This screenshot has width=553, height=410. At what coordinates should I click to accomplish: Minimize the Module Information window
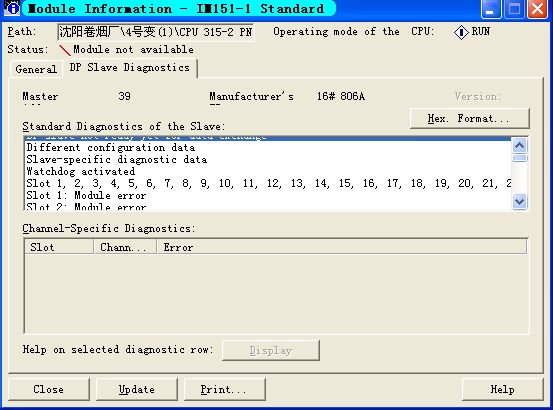pyautogui.click(x=491, y=9)
